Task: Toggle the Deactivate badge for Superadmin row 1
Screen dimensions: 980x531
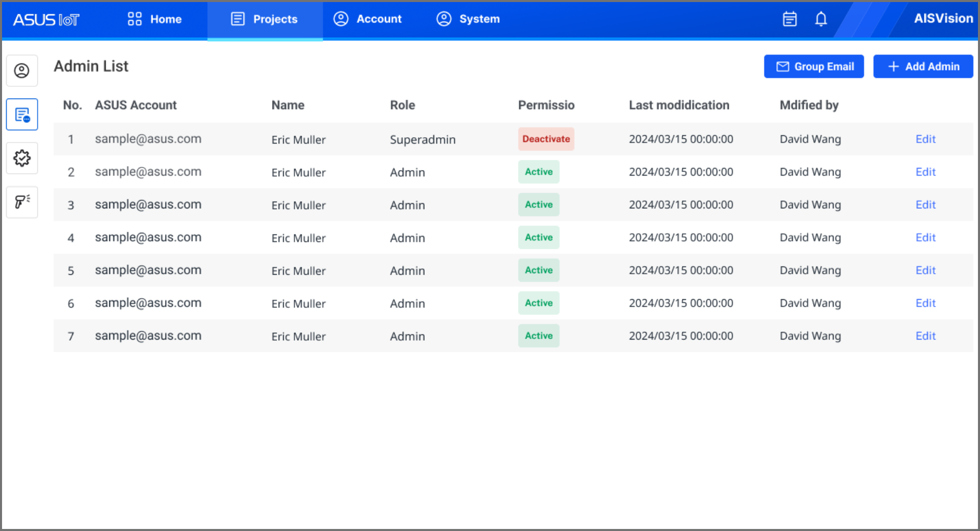Action: coord(546,139)
